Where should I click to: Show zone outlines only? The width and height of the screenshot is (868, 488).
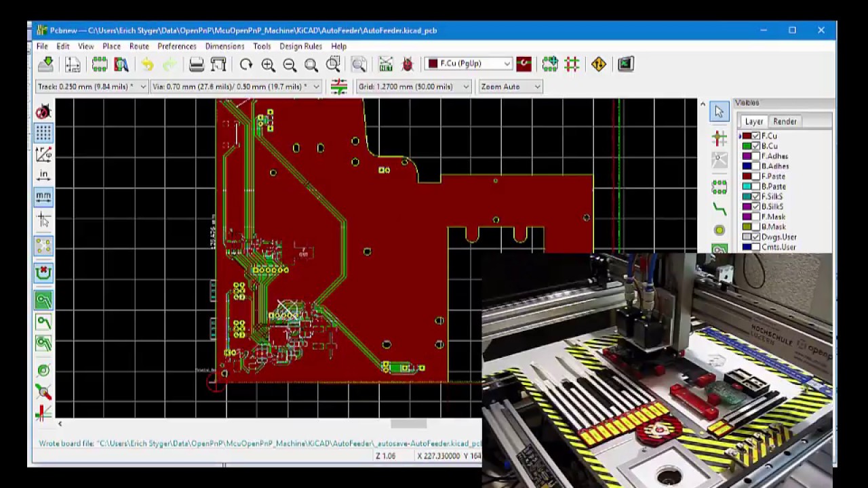(43, 343)
